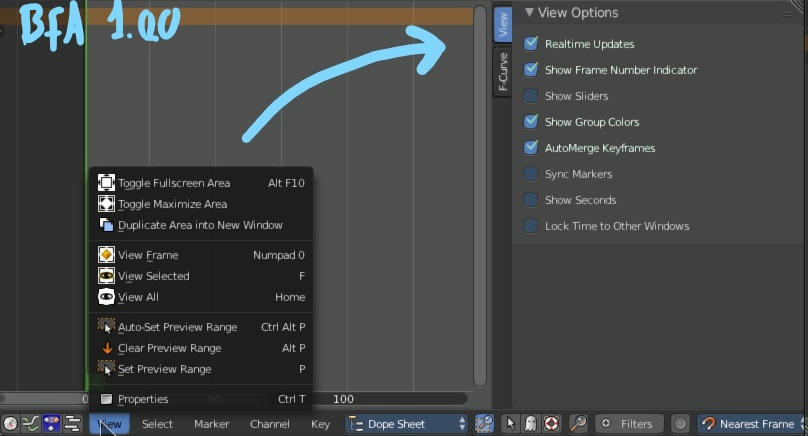
Task: Uncheck AutoMerge Keyframes
Action: click(x=531, y=147)
